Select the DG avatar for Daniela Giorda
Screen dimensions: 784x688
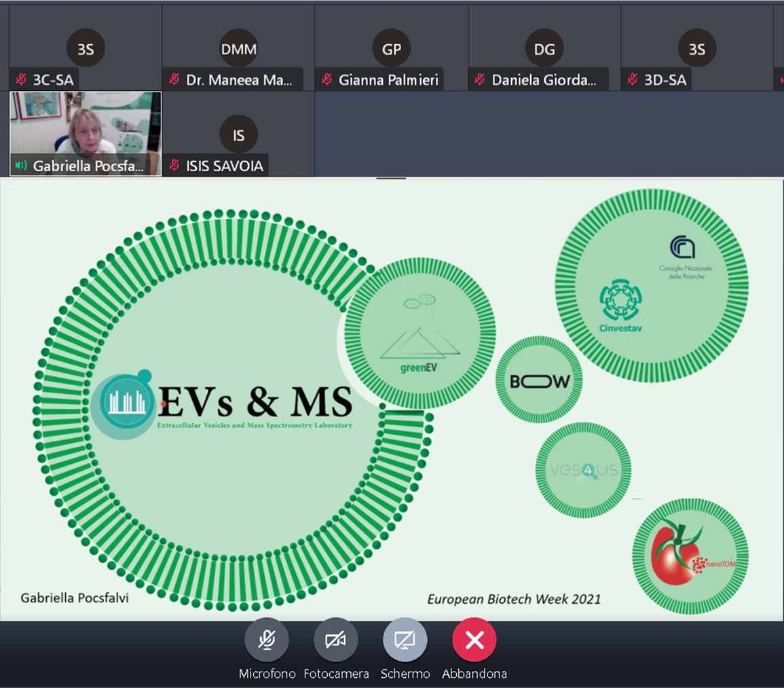pos(544,48)
